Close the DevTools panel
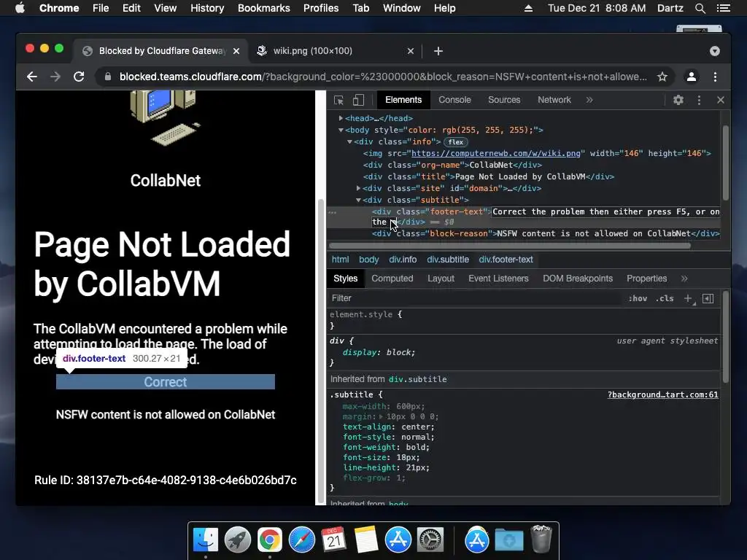 coord(720,100)
